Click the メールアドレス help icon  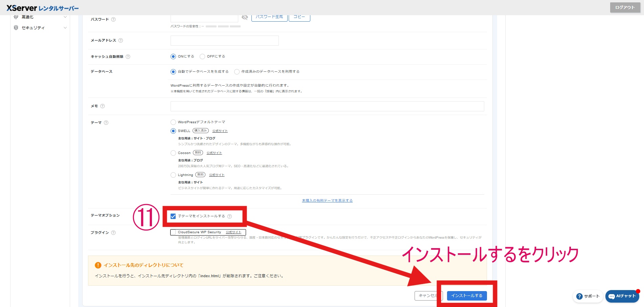[x=121, y=40]
